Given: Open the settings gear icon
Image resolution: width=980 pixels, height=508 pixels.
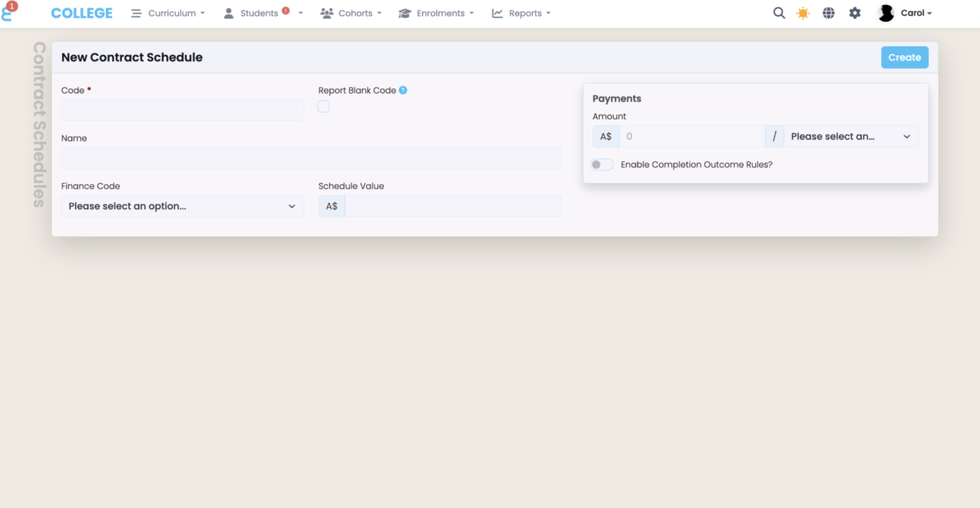Looking at the screenshot, I should 854,13.
